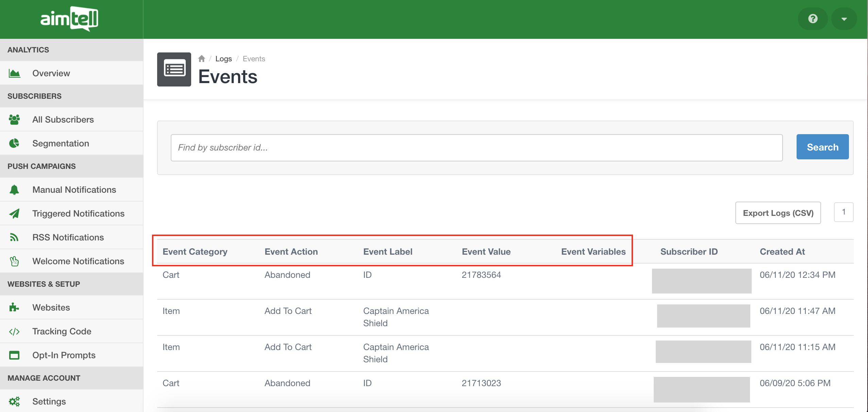
Task: Focus the Find by subscriber id field
Action: 477,147
